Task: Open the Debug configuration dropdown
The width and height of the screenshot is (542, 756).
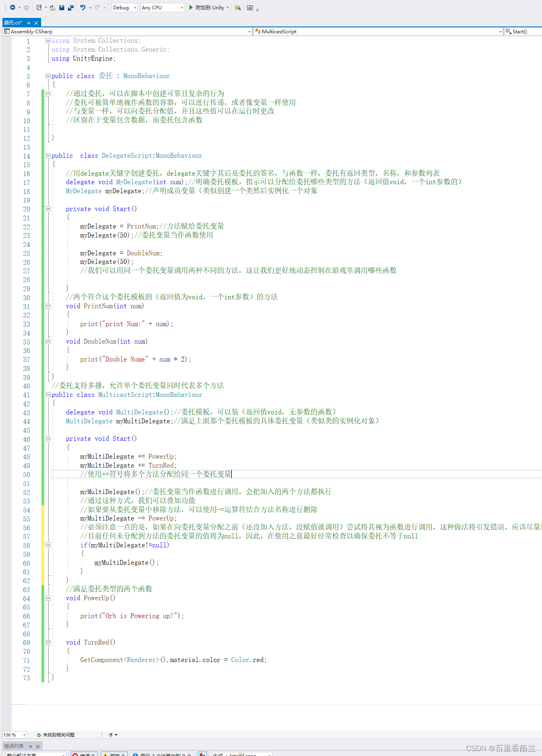Action: [x=124, y=7]
